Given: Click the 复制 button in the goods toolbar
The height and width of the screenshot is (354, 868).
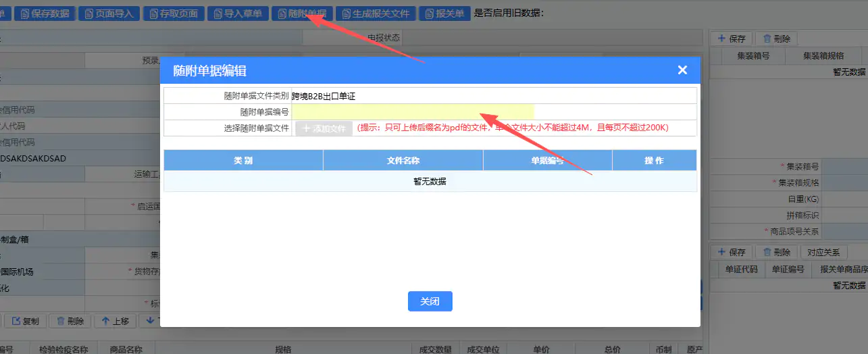Looking at the screenshot, I should [26, 322].
